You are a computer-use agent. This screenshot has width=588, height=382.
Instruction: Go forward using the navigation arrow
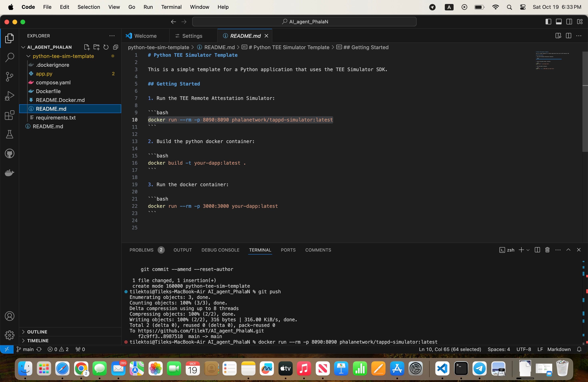coord(184,22)
